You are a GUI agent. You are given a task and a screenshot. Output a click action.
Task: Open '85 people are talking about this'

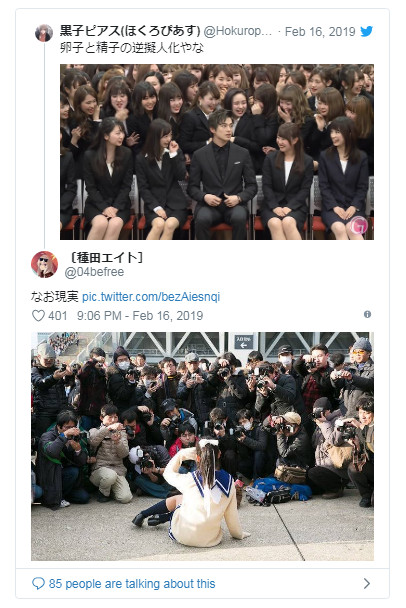132,584
